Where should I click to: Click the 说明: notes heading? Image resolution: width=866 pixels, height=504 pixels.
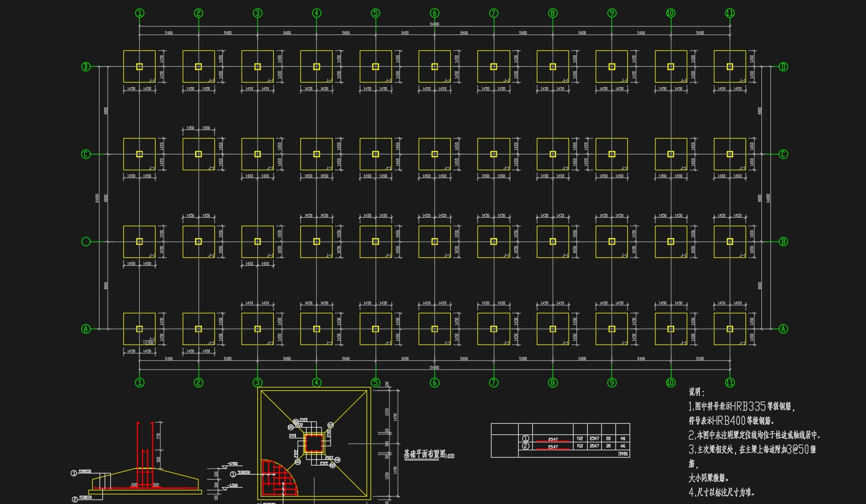pyautogui.click(x=696, y=391)
